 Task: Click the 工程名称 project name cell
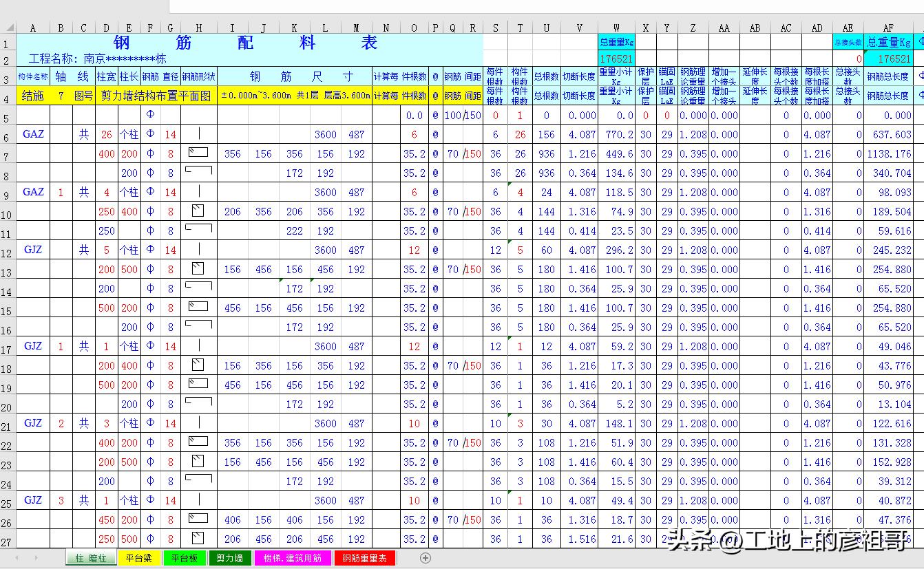(x=96, y=59)
